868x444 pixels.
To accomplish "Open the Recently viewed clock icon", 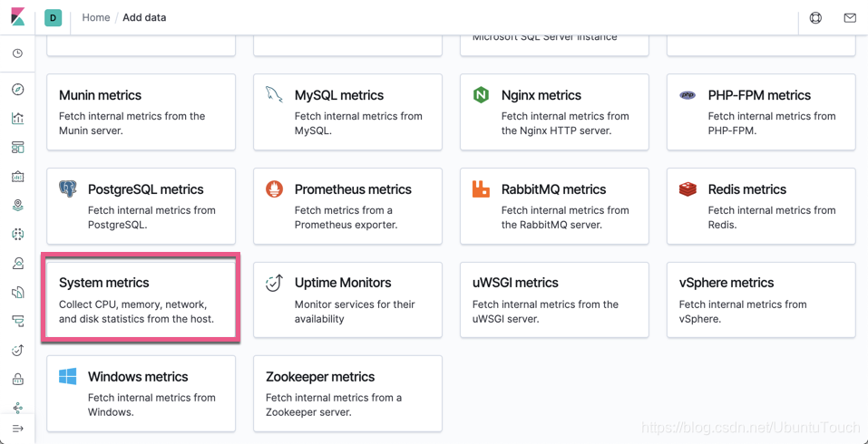I will coord(17,53).
